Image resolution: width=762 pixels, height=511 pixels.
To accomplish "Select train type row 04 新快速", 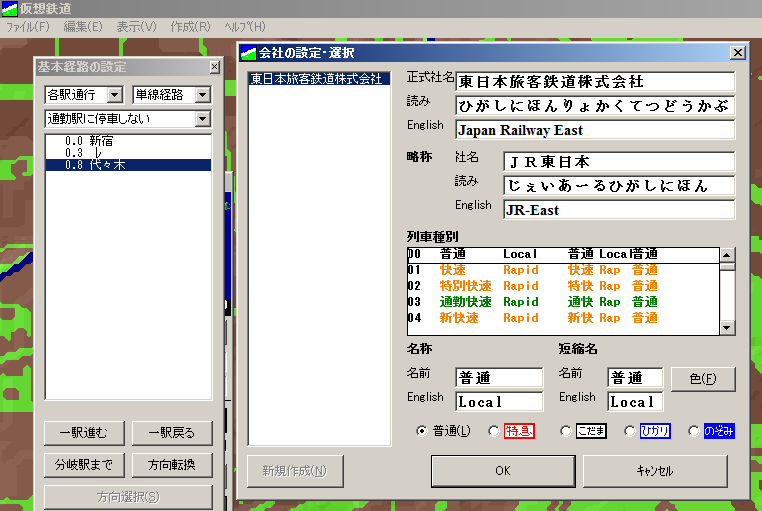I will pos(563,318).
